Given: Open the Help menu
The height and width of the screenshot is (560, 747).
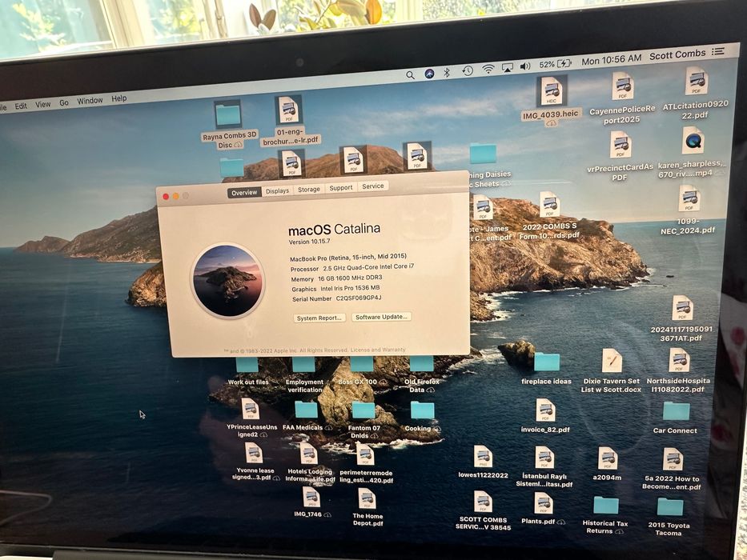Looking at the screenshot, I should point(119,98).
